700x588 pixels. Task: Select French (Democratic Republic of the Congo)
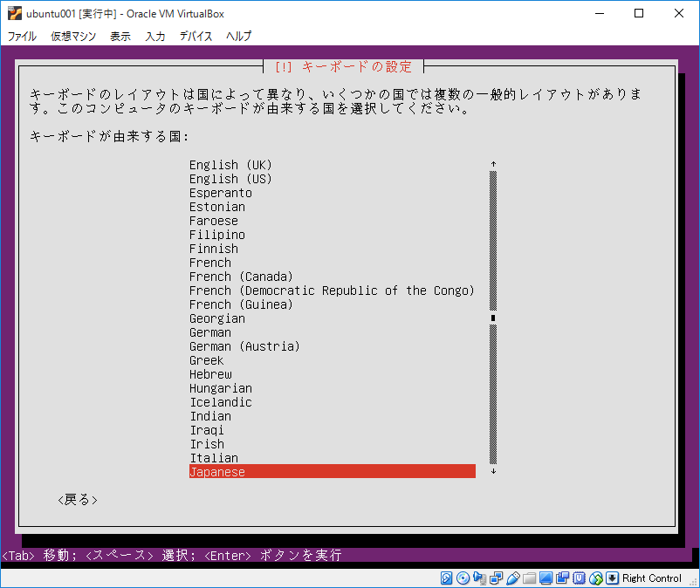pos(333,291)
